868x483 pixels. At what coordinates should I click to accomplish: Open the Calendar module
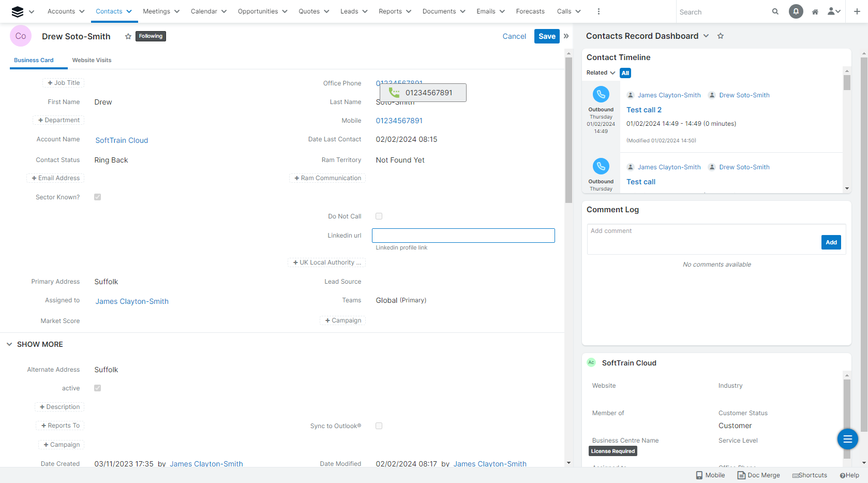coord(204,11)
